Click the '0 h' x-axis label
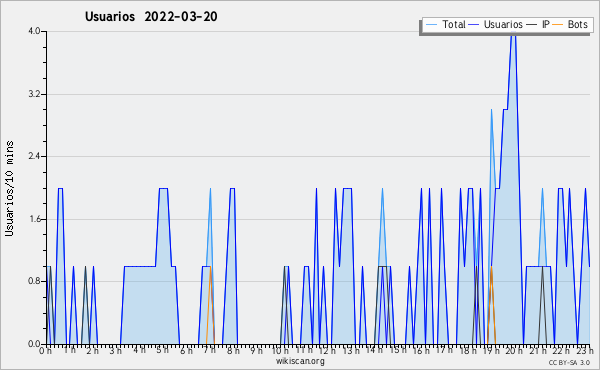600x370 pixels. pos(45,351)
